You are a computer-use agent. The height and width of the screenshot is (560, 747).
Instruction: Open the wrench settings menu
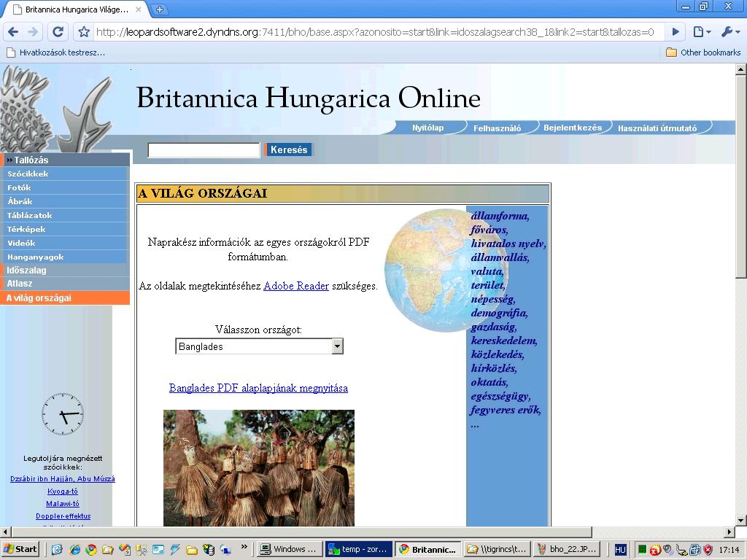[x=730, y=32]
